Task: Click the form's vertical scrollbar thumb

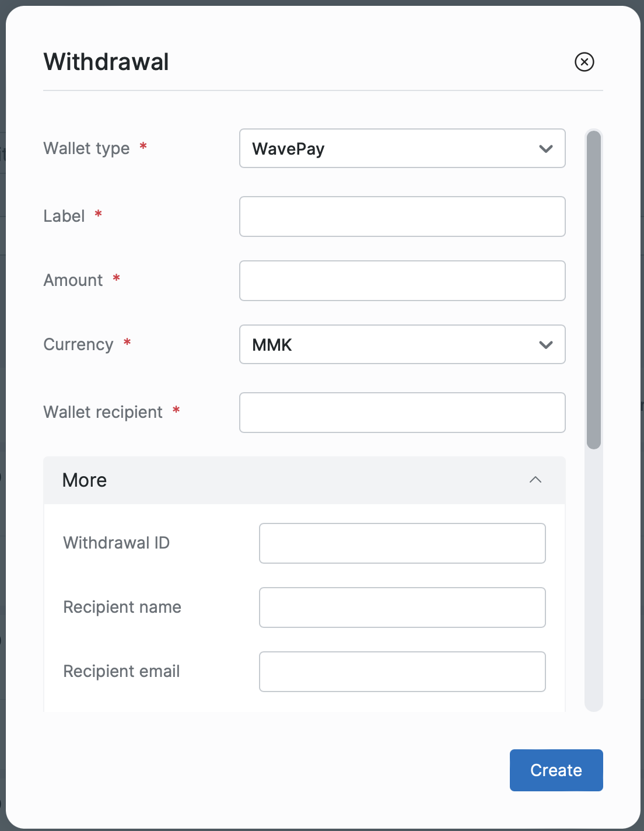Action: 594,290
